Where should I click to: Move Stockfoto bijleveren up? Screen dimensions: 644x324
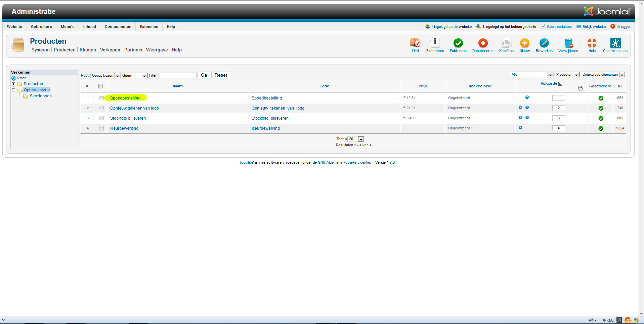click(x=520, y=118)
